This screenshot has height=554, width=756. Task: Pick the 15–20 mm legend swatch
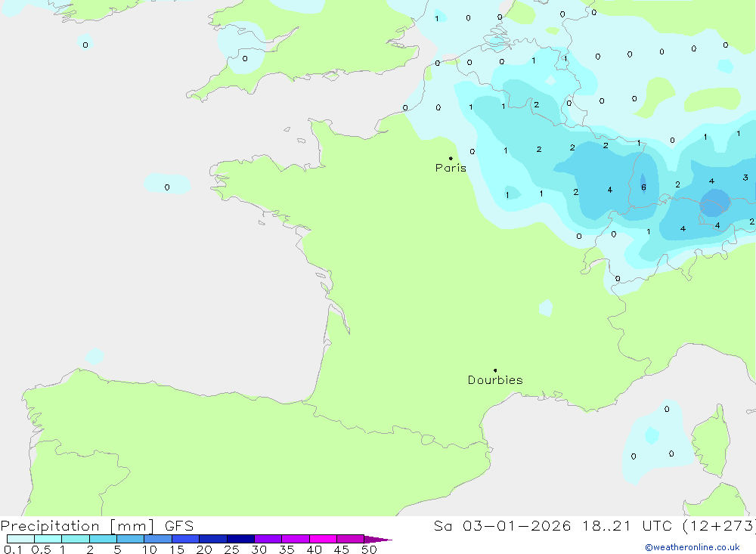[186, 539]
